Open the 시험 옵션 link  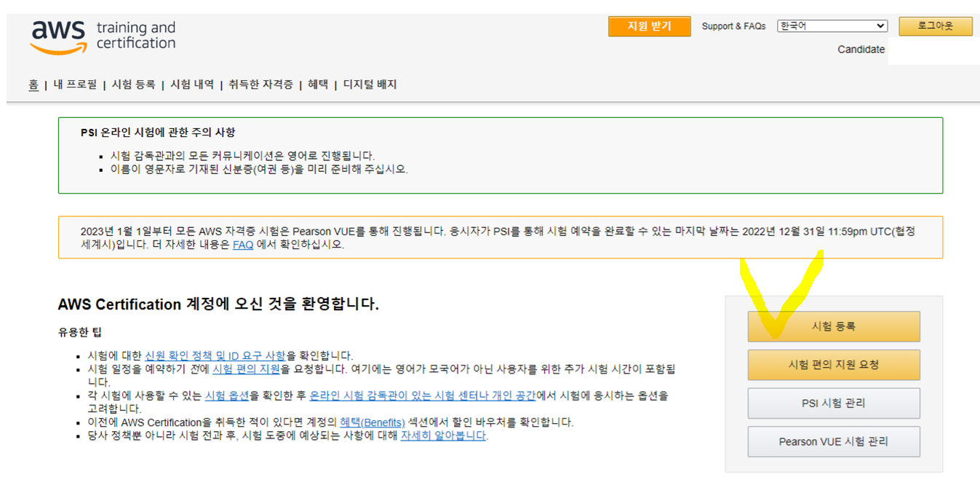(x=227, y=396)
